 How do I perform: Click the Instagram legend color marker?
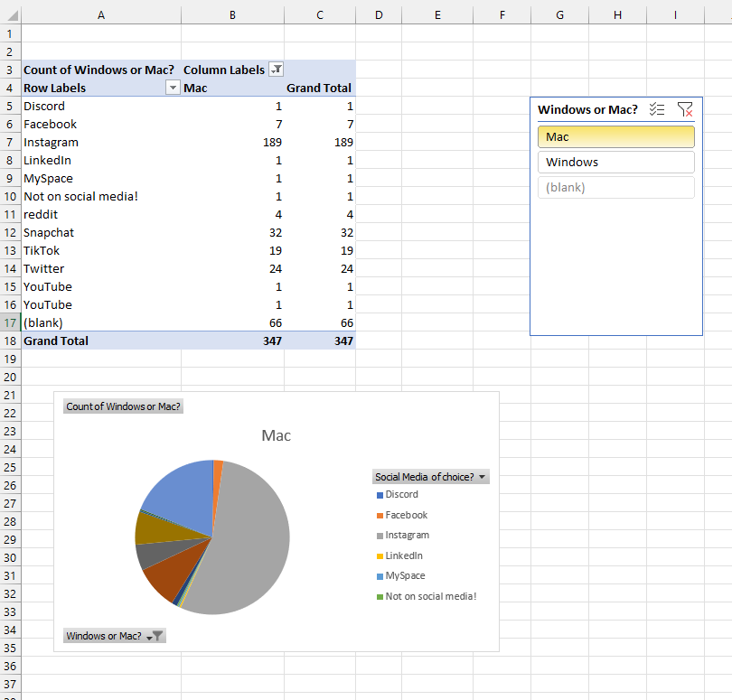(380, 535)
